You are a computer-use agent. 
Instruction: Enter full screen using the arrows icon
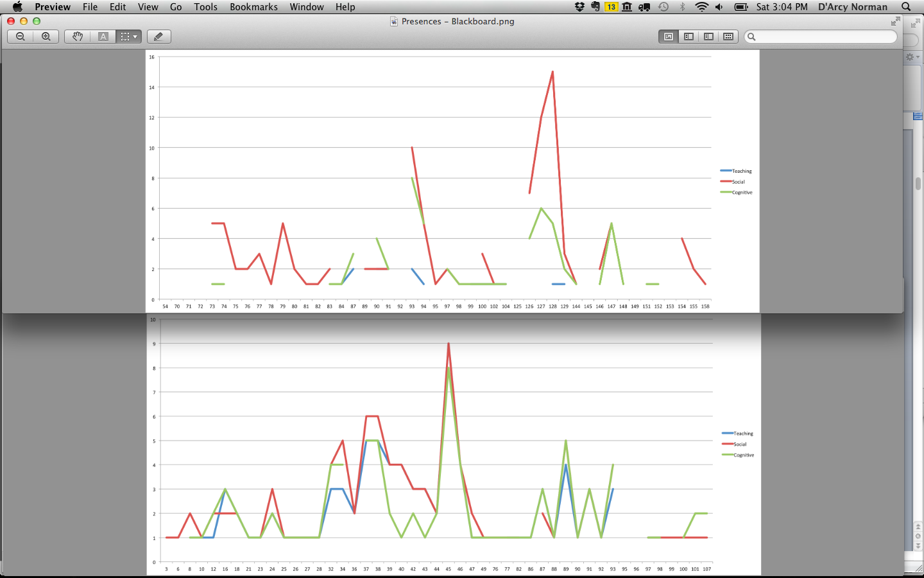(x=895, y=22)
